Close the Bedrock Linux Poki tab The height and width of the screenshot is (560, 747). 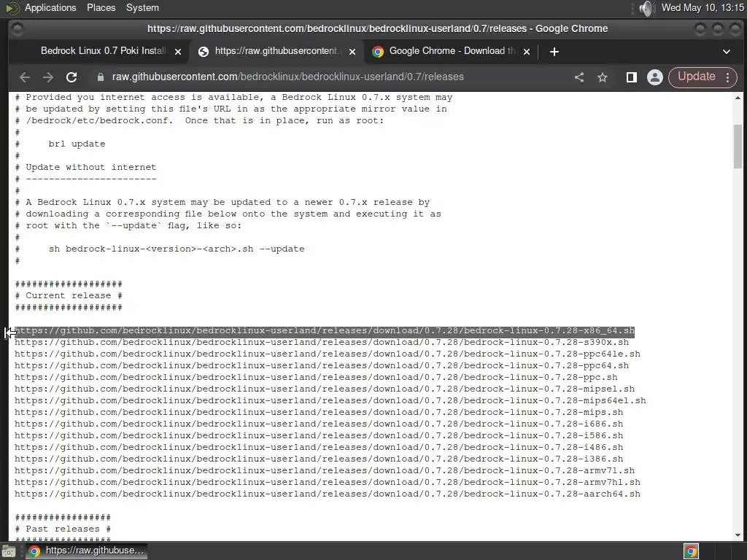click(178, 52)
